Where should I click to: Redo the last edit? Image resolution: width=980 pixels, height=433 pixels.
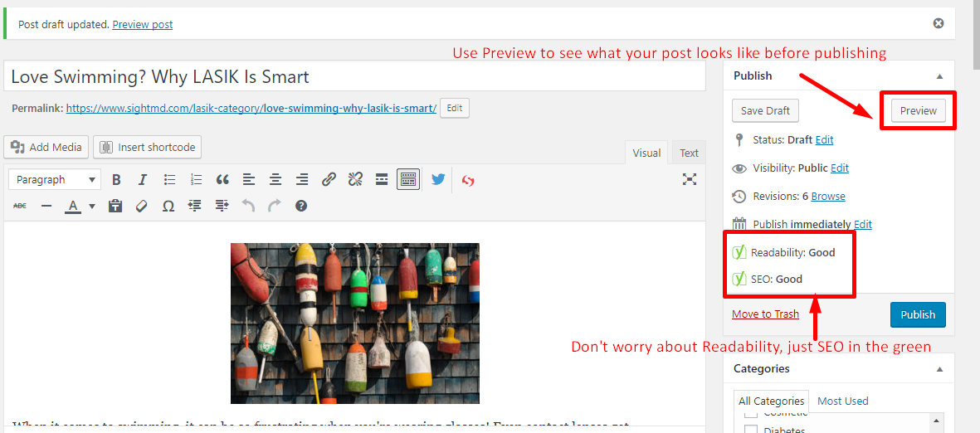275,206
